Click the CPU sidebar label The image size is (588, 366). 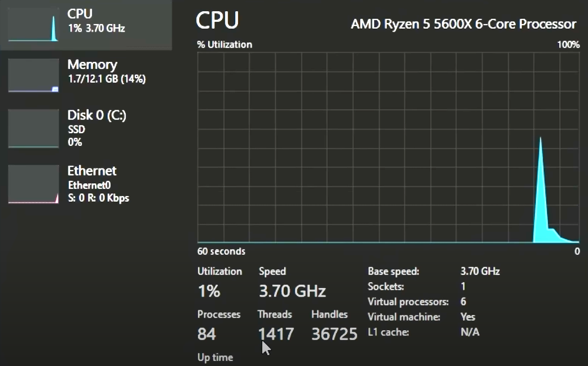[80, 13]
